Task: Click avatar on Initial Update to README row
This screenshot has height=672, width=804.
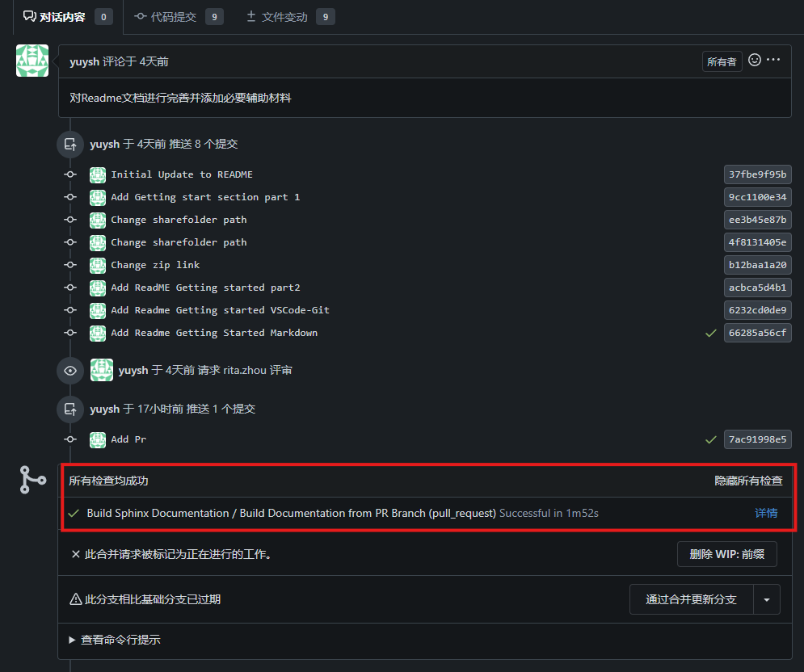Action: 98,174
